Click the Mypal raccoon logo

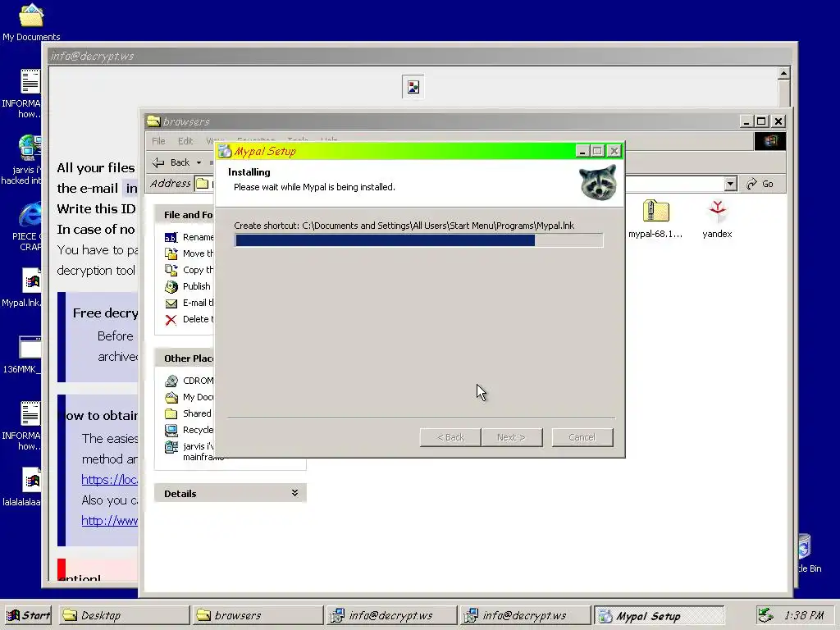598,183
